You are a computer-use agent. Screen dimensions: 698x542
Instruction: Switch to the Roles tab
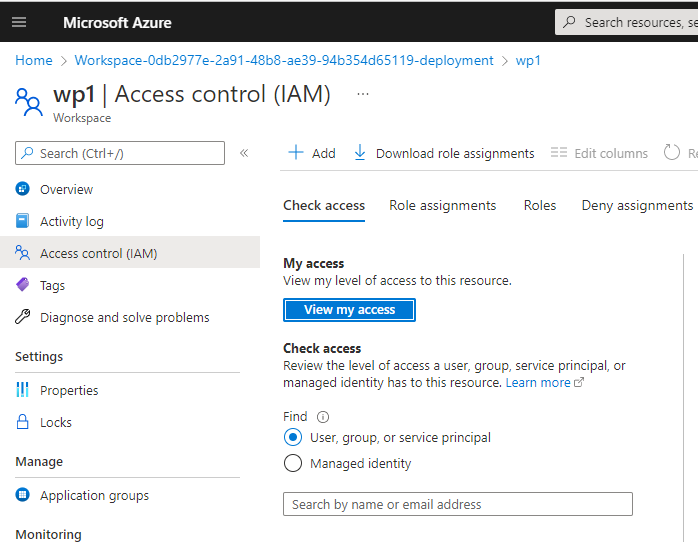pyautogui.click(x=539, y=205)
